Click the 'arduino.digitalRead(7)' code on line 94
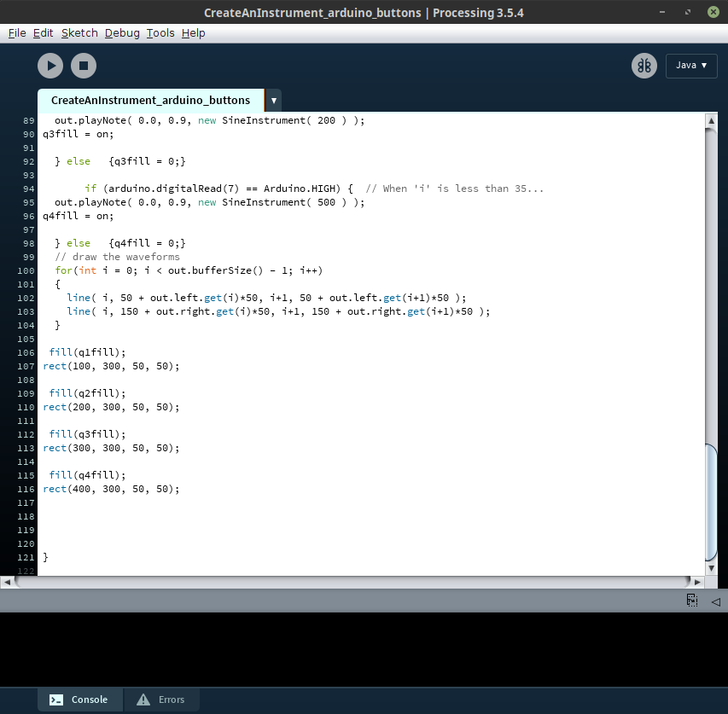Screen dimensions: 728x714 (x=173, y=189)
